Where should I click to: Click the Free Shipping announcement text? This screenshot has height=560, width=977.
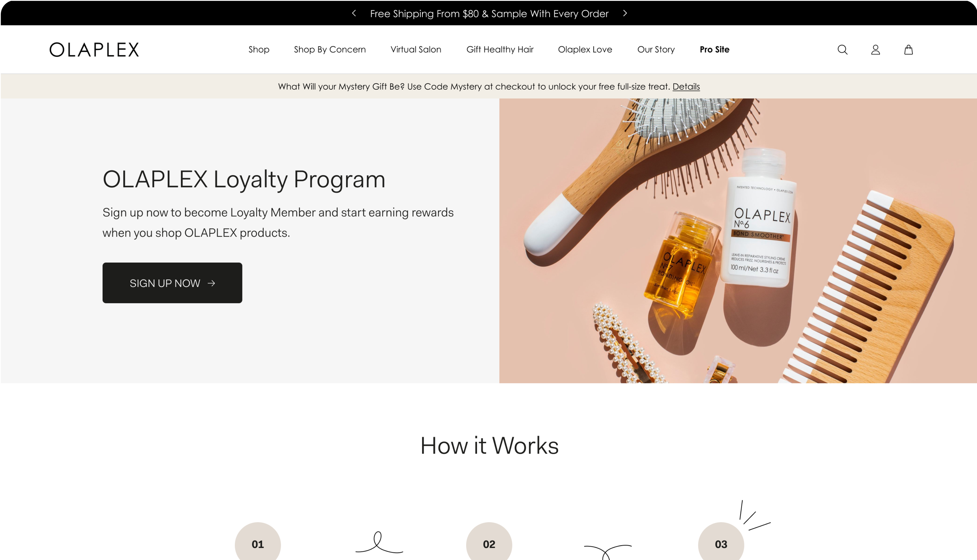click(x=489, y=14)
